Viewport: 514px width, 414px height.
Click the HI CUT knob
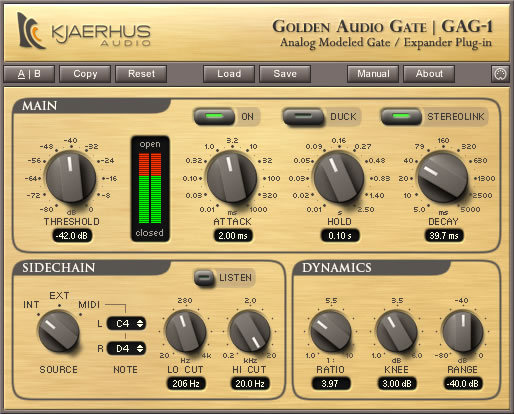tap(250, 331)
